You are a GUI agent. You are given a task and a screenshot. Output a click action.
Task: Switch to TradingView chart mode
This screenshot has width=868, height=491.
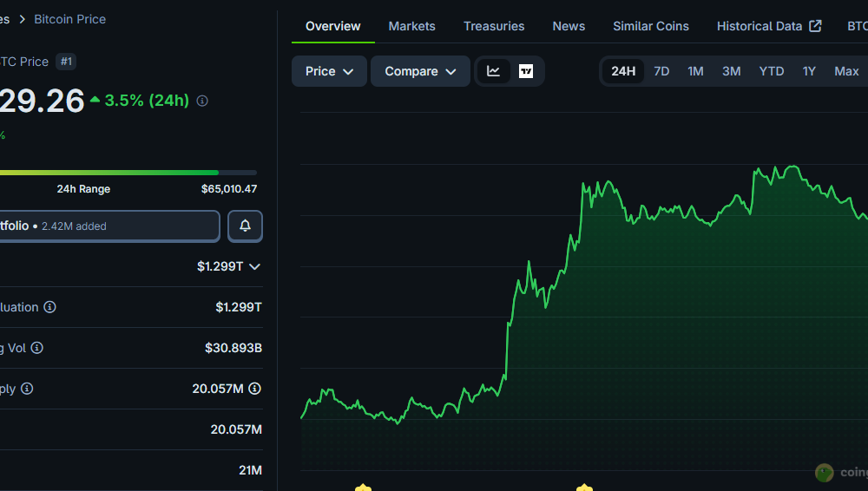[526, 71]
